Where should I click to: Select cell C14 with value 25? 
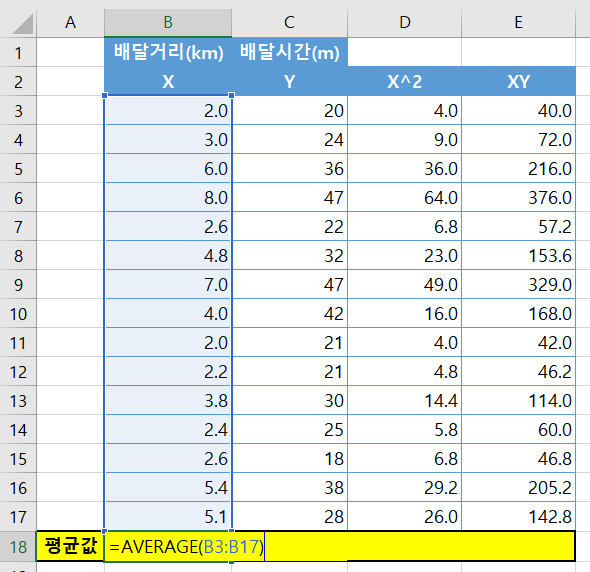click(289, 429)
